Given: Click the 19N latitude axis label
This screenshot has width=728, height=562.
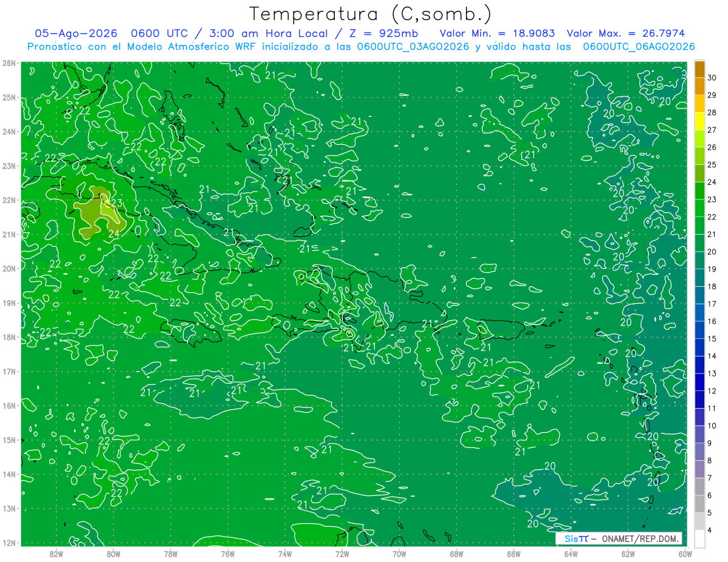Looking at the screenshot, I should [9, 303].
